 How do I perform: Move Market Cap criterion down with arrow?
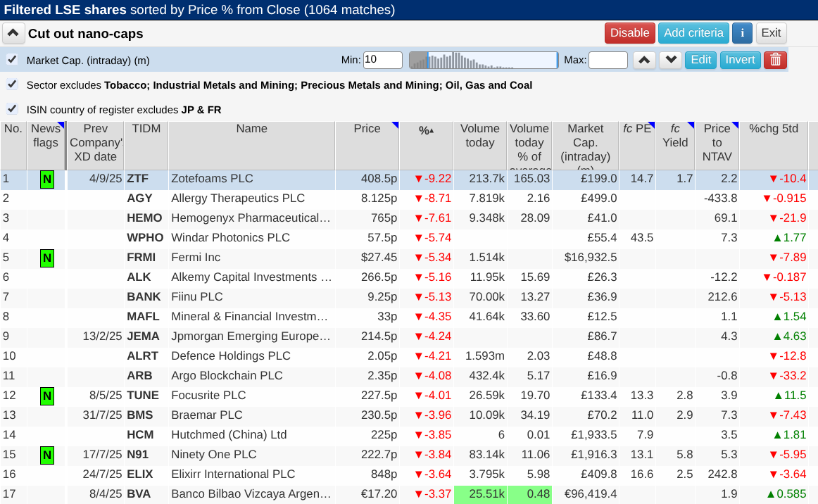point(671,60)
